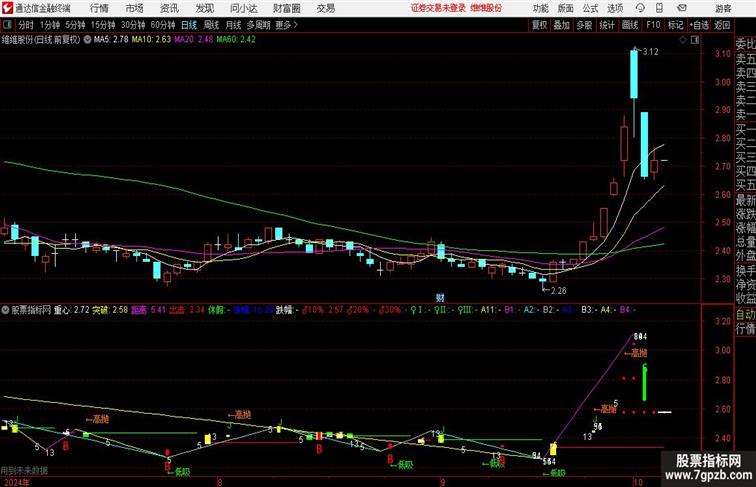Switch to the 30分钟 period tab
The image size is (756, 487).
click(x=133, y=25)
